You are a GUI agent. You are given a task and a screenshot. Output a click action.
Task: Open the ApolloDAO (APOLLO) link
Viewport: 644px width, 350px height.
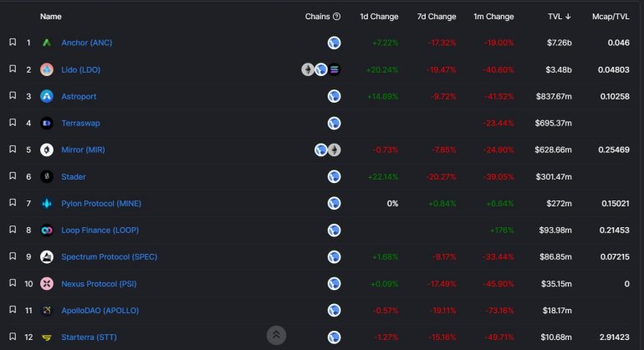[100, 310]
